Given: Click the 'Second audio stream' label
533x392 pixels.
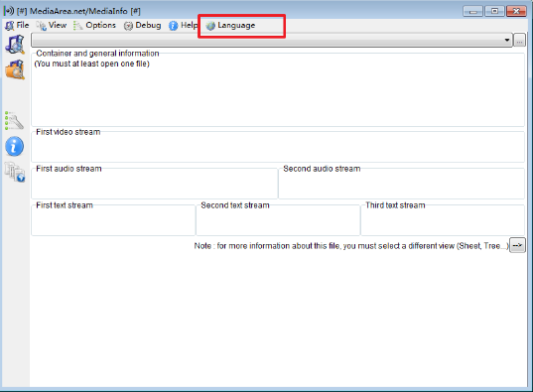Looking at the screenshot, I should [x=322, y=169].
